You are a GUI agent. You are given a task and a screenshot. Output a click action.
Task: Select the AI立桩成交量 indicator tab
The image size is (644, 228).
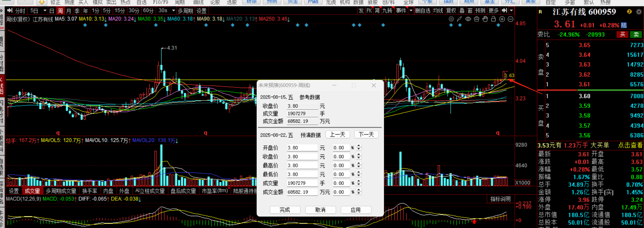[150, 191]
